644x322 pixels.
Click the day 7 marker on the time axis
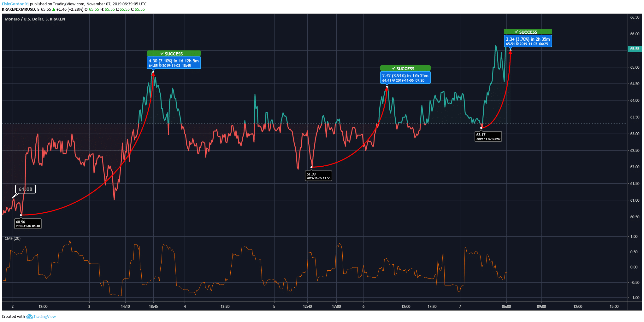click(460, 307)
